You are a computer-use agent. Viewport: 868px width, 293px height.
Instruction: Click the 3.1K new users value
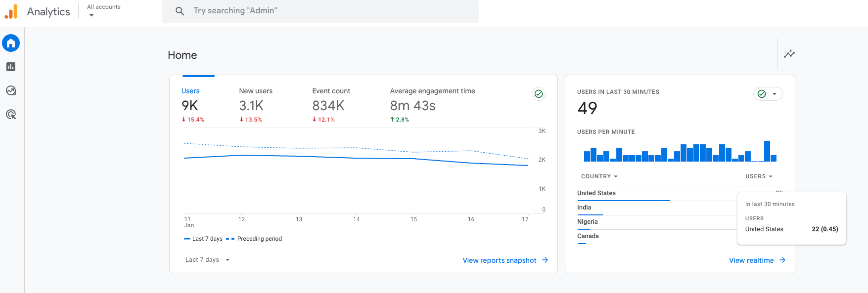click(x=251, y=105)
